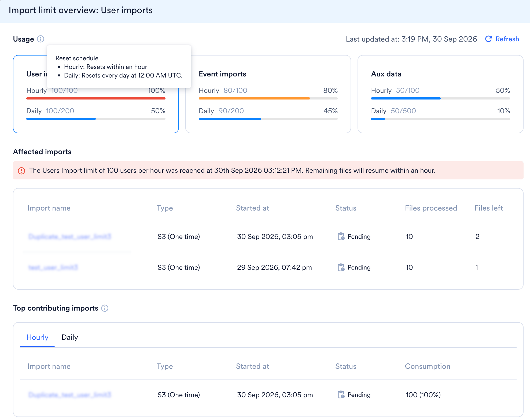Click 'Files processed' column header
530x420 pixels.
tap(431, 208)
